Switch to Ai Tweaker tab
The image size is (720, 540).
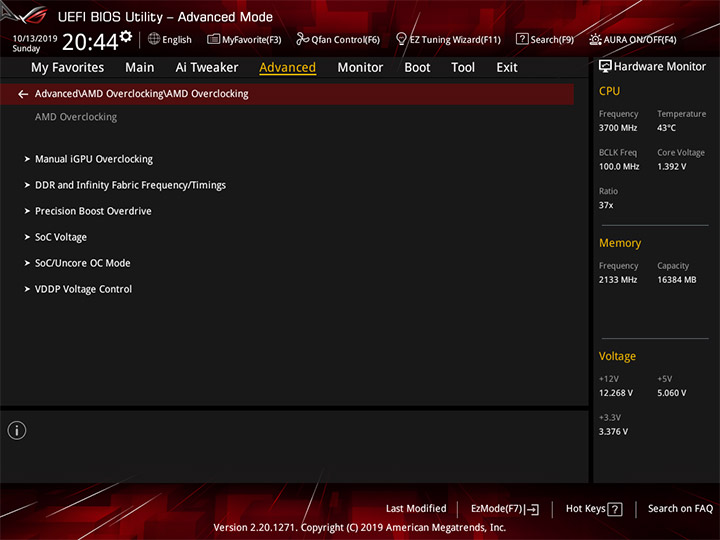207,68
